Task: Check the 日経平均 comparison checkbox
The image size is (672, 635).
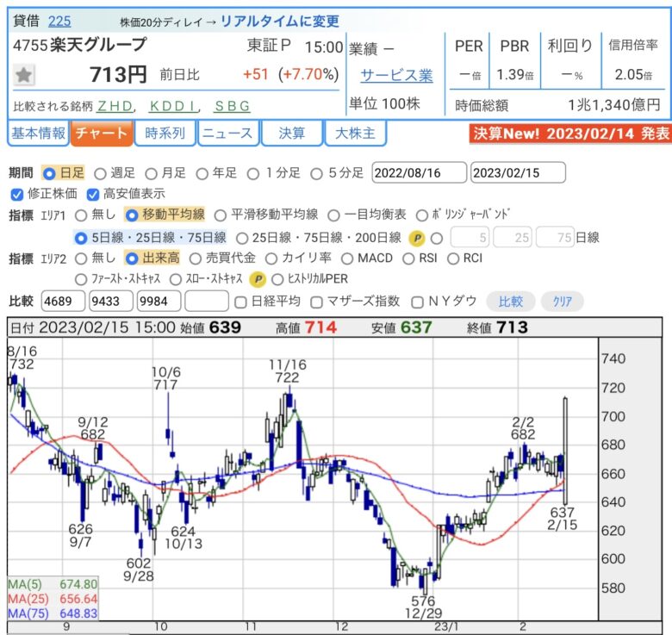Action: tap(240, 302)
